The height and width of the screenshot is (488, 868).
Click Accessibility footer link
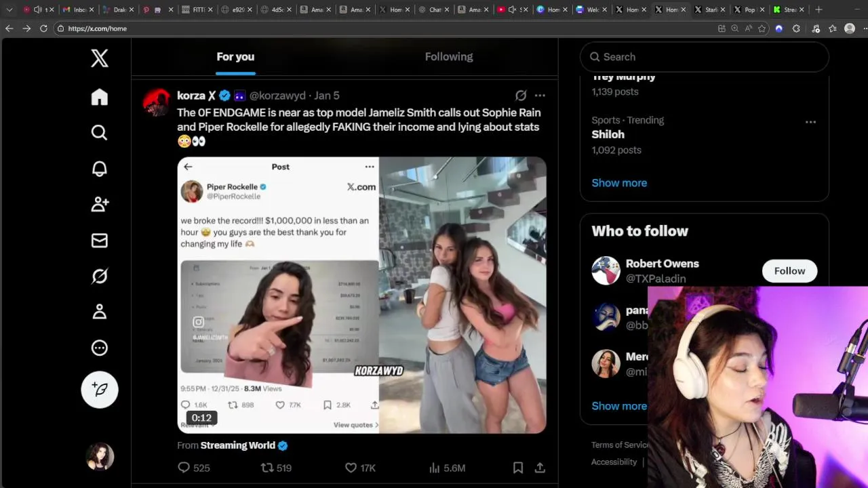(614, 462)
